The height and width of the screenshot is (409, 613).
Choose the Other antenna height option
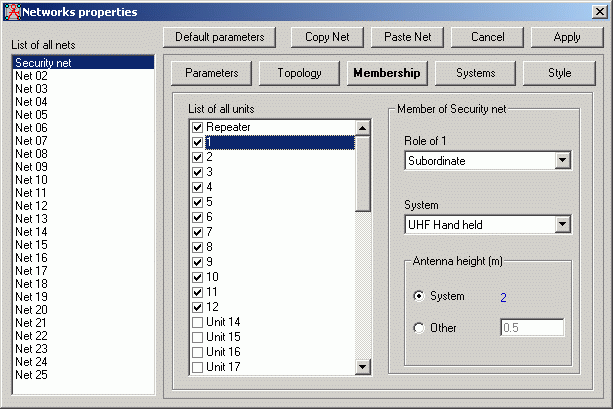(x=418, y=328)
